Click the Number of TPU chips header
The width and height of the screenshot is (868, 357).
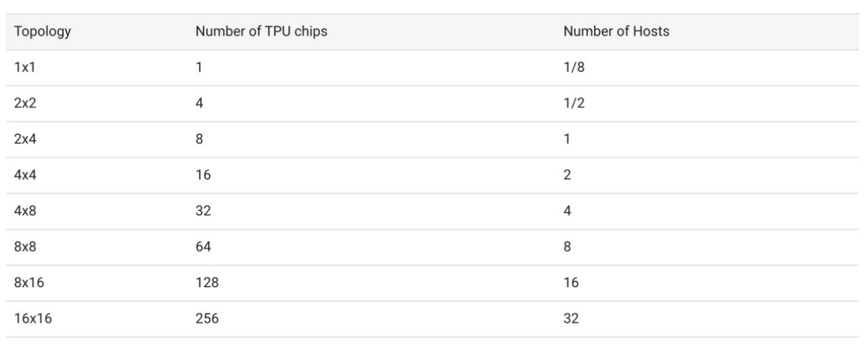coord(262,32)
